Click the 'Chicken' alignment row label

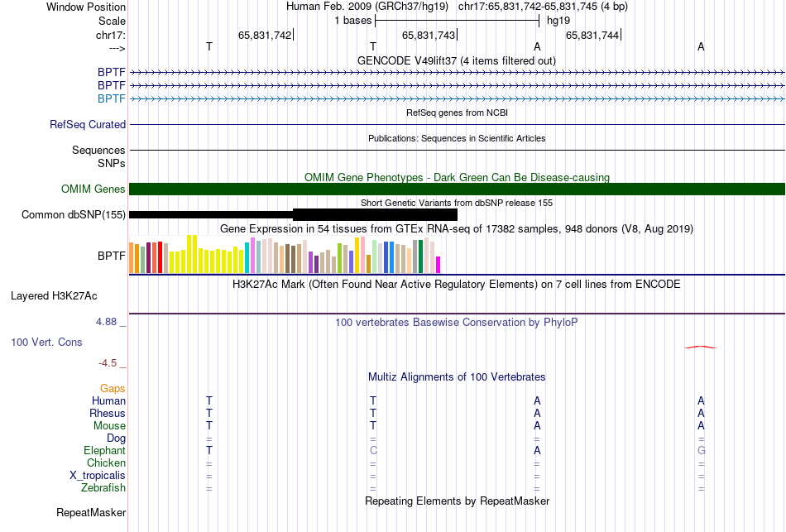tap(106, 463)
